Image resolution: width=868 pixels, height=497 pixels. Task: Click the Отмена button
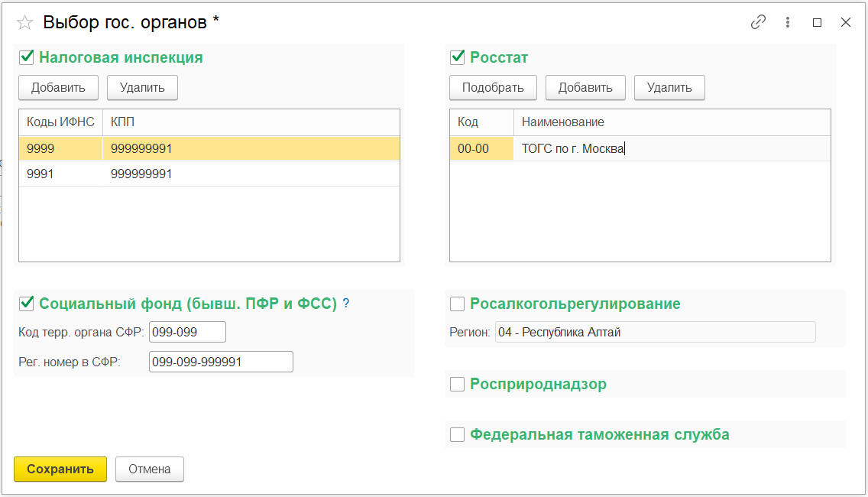coord(150,469)
